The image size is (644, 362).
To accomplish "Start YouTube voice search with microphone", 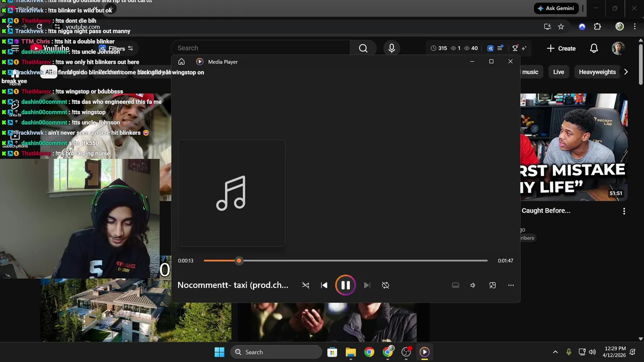I will pyautogui.click(x=391, y=48).
